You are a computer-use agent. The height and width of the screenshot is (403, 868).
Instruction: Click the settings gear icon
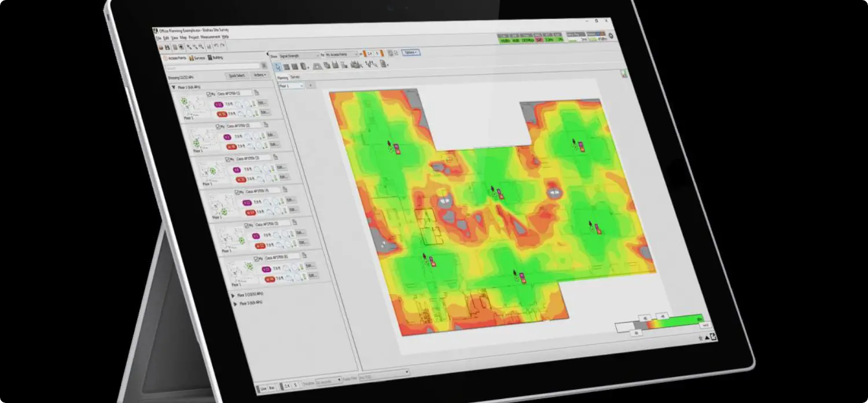tap(610, 36)
